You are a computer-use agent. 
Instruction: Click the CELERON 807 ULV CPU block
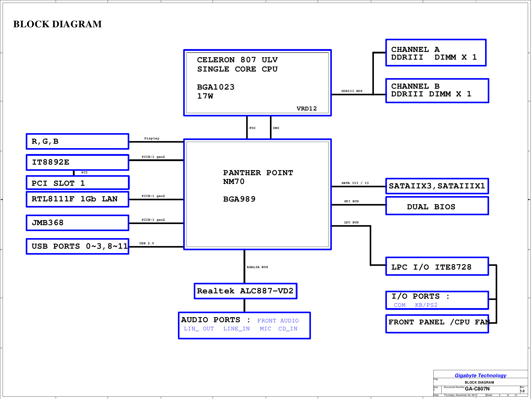coord(257,83)
